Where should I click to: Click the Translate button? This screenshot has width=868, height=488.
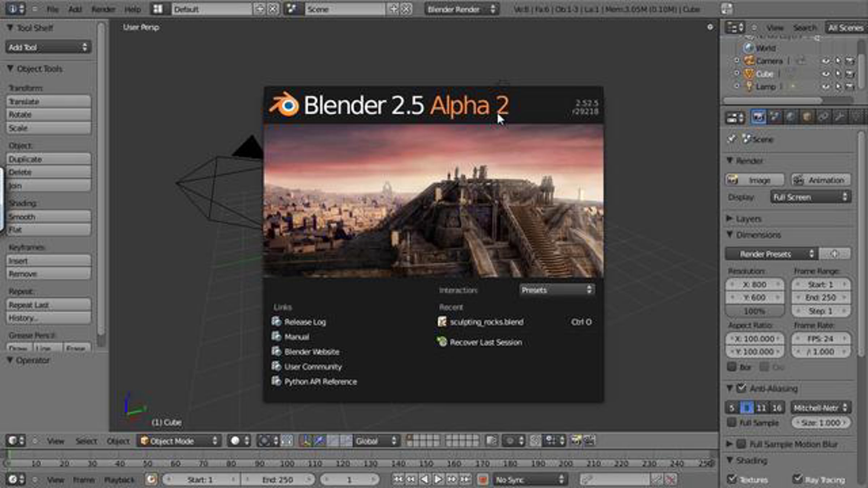pos(48,102)
